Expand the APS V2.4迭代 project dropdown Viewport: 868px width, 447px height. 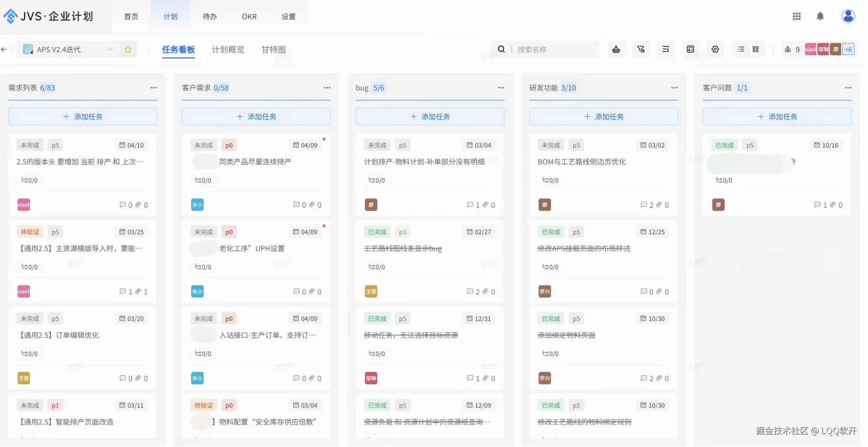click(x=110, y=49)
